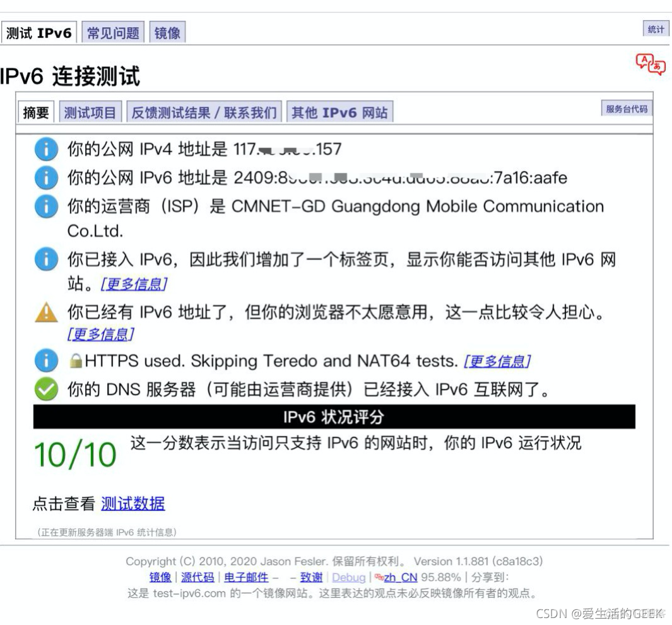Click the 统计 button
Viewport: 672px width, 625px height.
656,29
